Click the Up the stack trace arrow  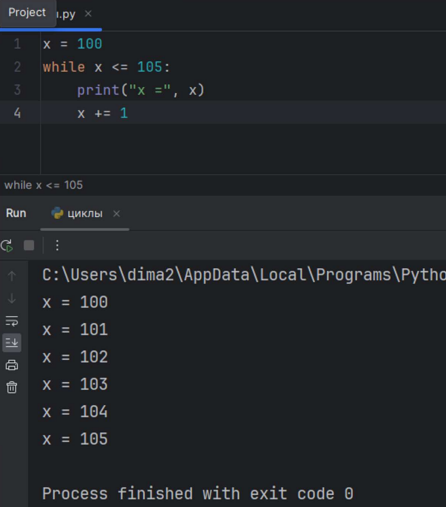12,276
